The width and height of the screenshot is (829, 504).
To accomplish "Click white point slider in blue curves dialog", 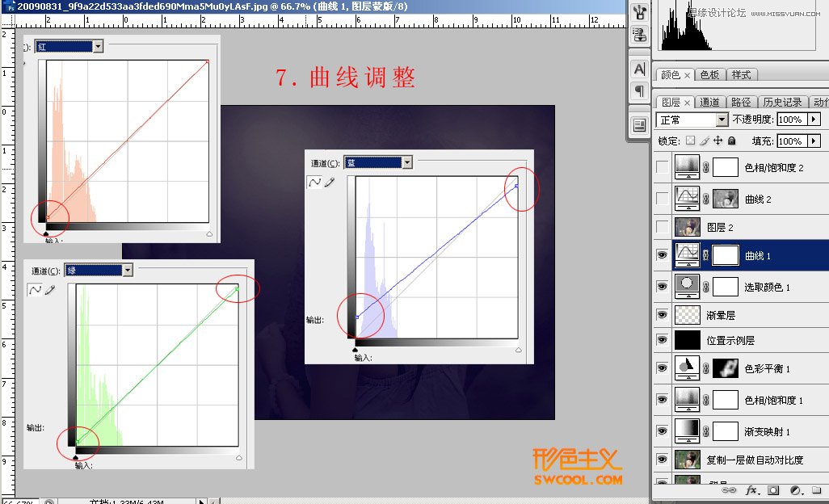I will click(519, 350).
